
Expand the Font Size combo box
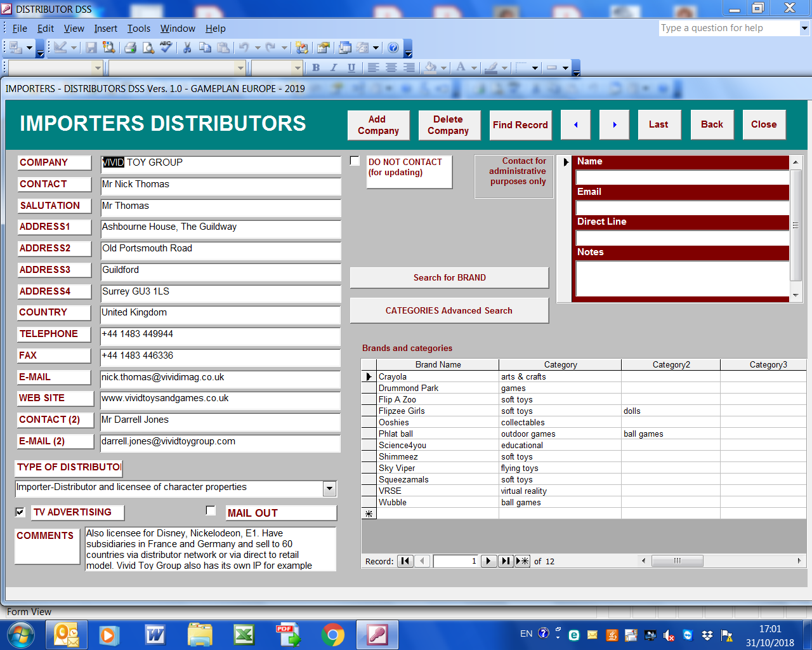pyautogui.click(x=298, y=68)
